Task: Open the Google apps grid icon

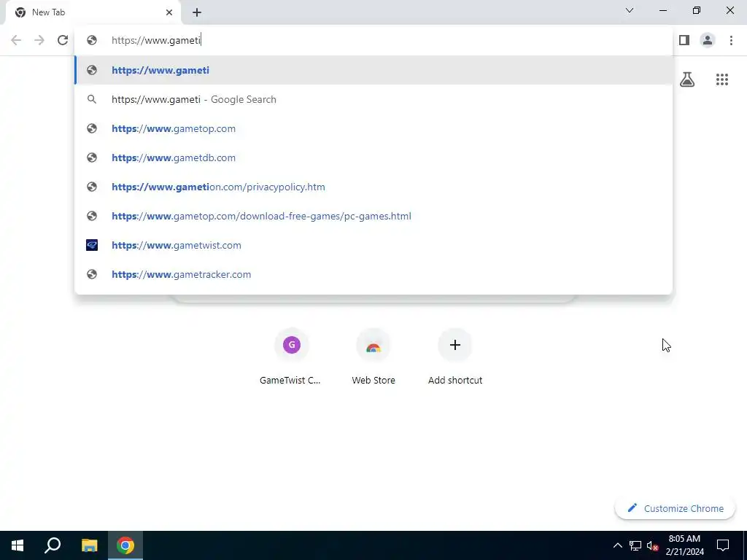Action: pos(722,79)
